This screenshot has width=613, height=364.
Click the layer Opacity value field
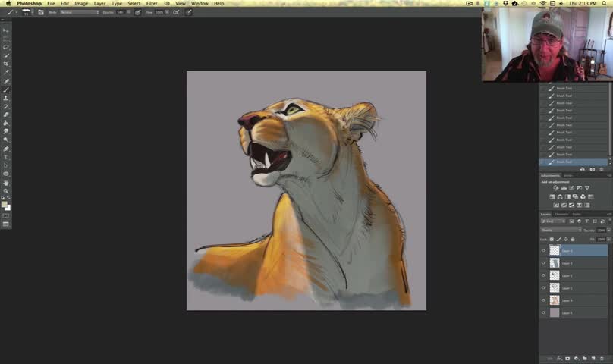point(602,231)
